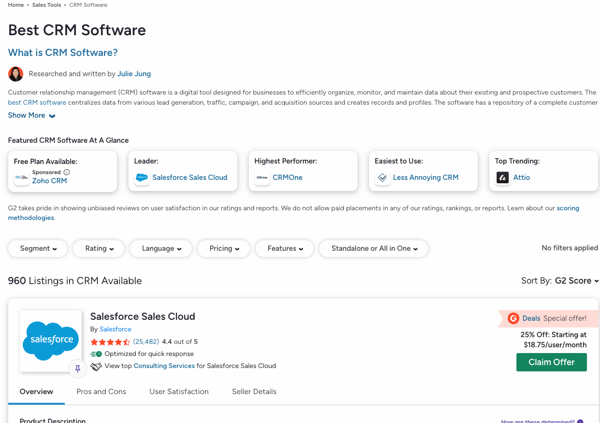Click the Consulting Services handshake icon
This screenshot has width=600, height=423.
[x=96, y=366]
